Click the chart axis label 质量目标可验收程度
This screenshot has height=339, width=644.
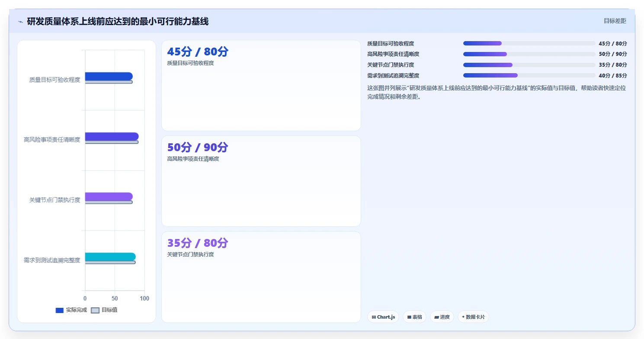click(x=54, y=80)
